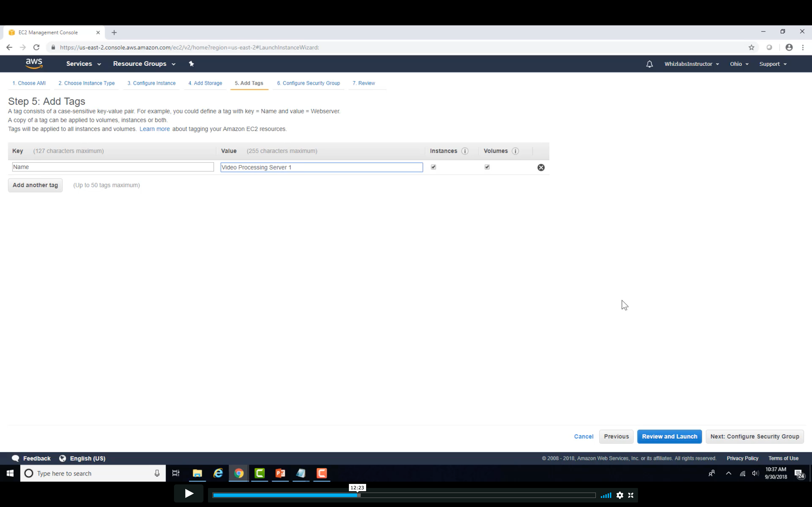The height and width of the screenshot is (507, 812).
Task: Bookmark page with star icon
Action: [751, 47]
